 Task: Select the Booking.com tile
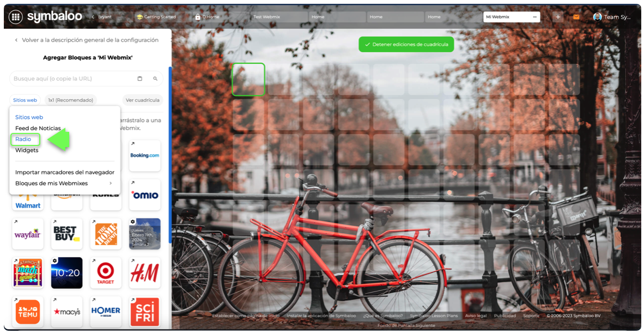pos(144,155)
